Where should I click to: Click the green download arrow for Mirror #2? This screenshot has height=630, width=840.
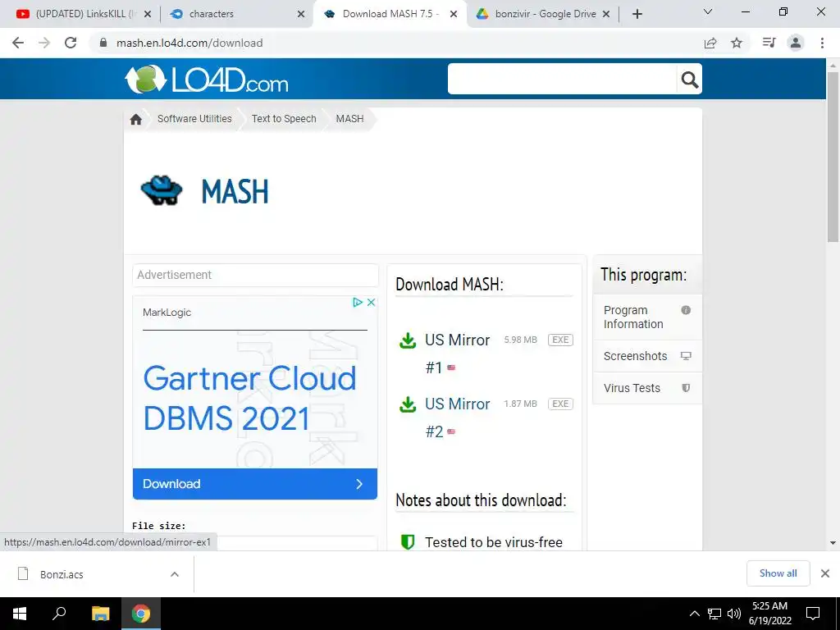[408, 404]
